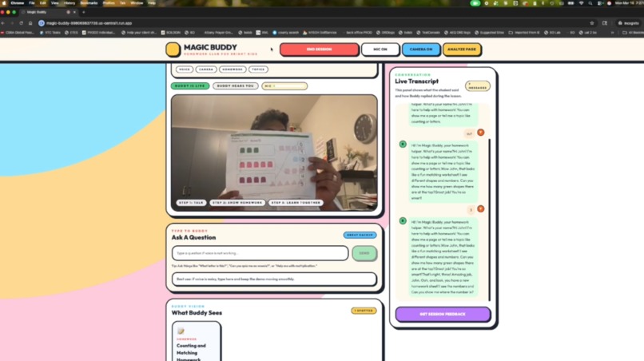
Task: Reload the page with the refresh icon
Action: tap(21, 23)
